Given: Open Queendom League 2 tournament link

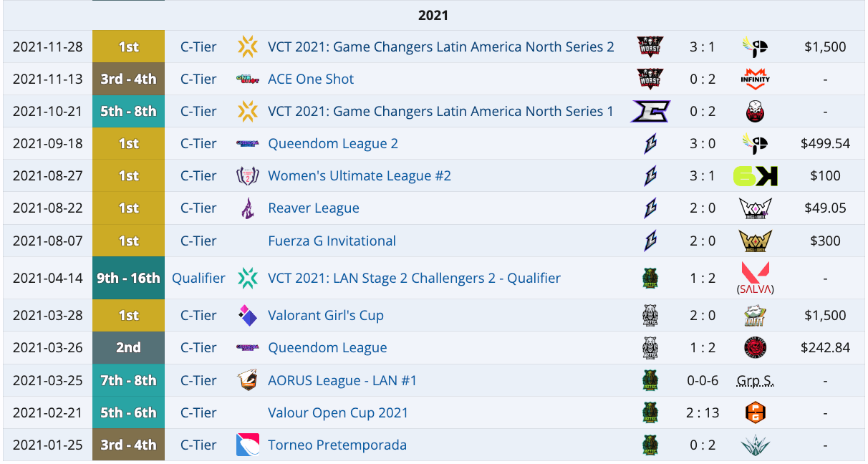Looking at the screenshot, I should tap(332, 144).
